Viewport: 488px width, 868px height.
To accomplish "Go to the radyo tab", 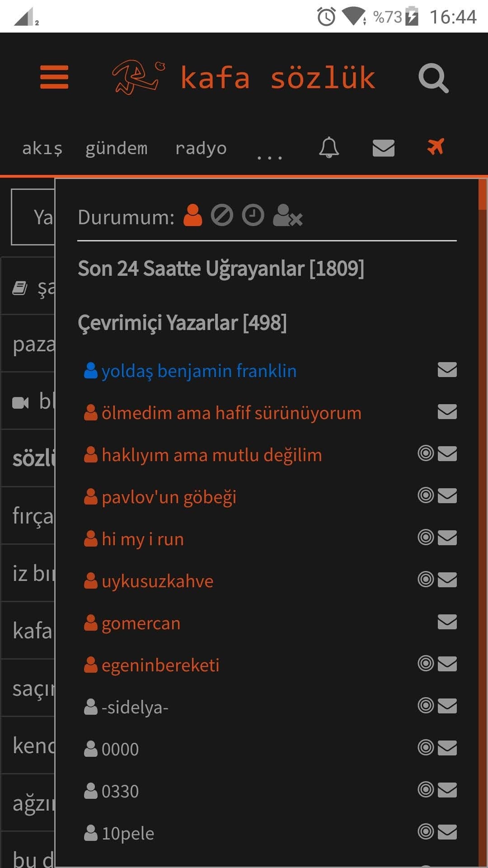I will point(201,148).
